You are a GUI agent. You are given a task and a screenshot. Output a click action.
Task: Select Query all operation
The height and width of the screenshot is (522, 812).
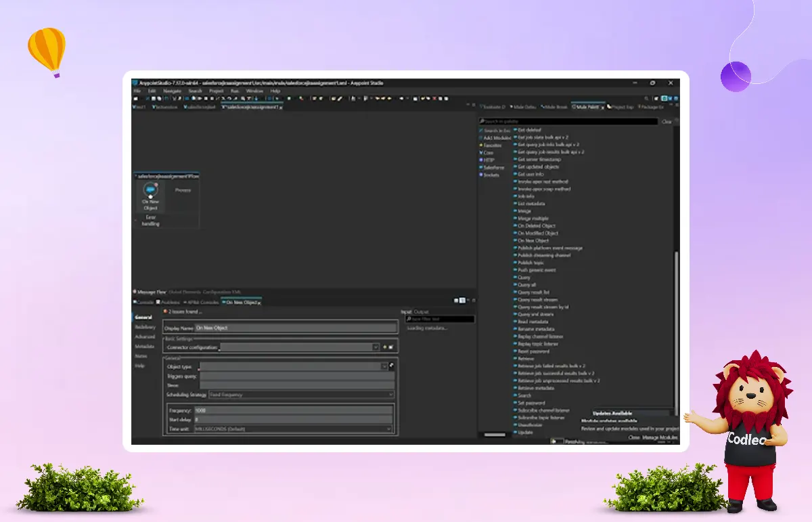tap(525, 285)
